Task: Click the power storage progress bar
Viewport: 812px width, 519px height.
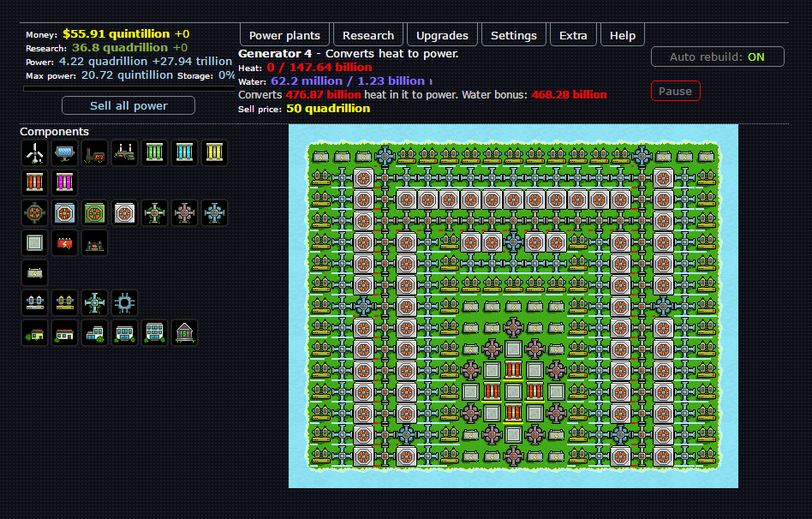Action: pyautogui.click(x=129, y=88)
